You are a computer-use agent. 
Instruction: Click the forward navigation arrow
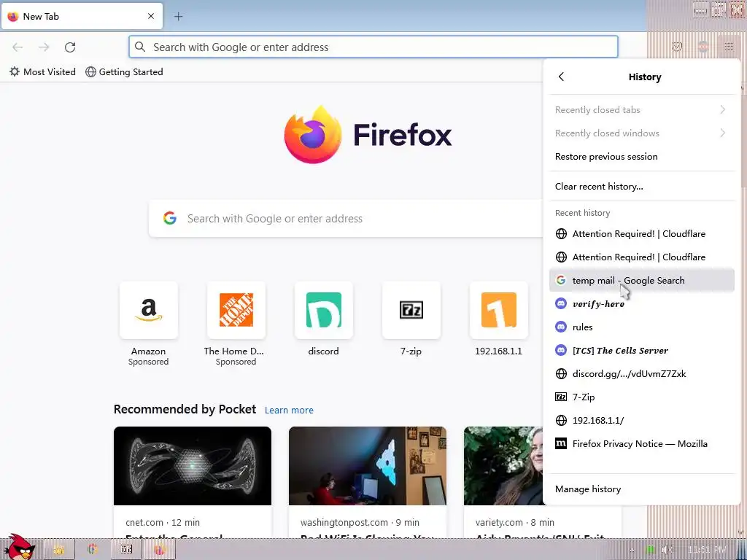click(44, 47)
